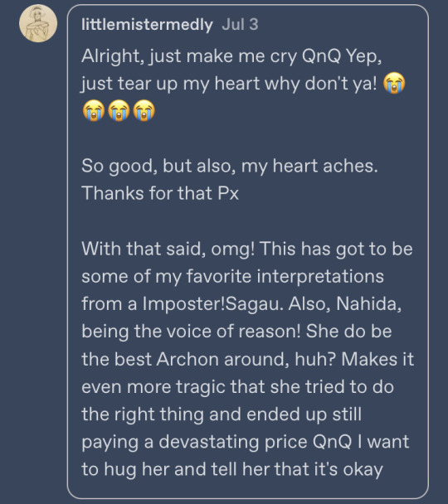Screen dimensions: 448x504
Task: Click the first emoji in the three-emoji row
Action: (x=94, y=110)
